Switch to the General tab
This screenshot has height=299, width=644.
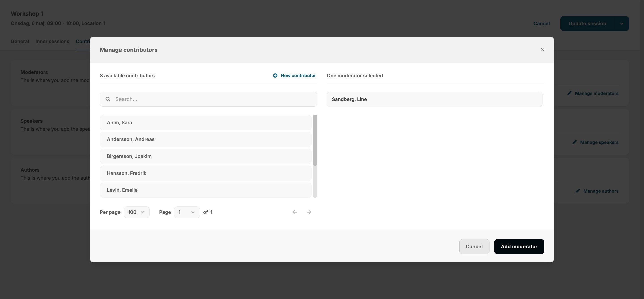coord(20,42)
